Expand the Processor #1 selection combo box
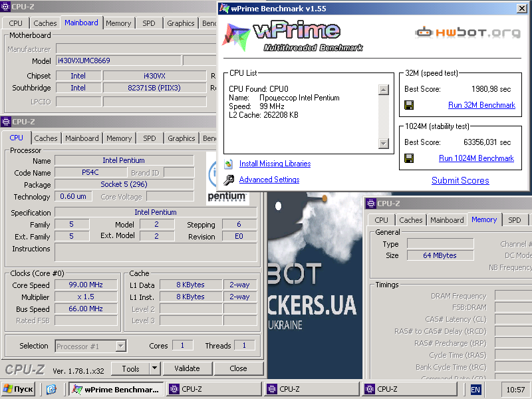Viewport: 532px width, 399px height. point(120,346)
